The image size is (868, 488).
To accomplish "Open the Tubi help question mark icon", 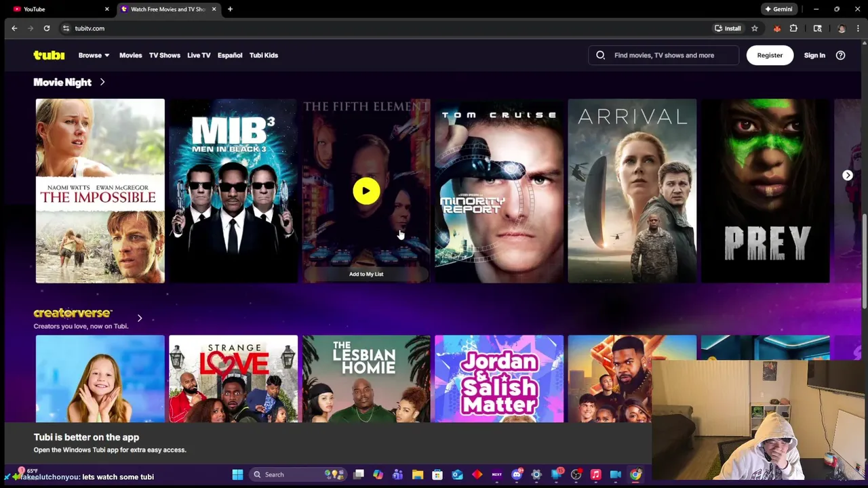I will 840,56.
